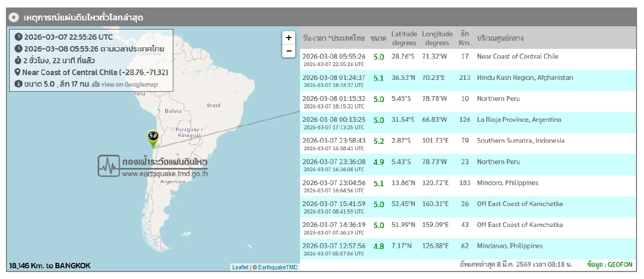Zoom in on the earthquake map
Viewport: 644px width, 279px height.
289,38
